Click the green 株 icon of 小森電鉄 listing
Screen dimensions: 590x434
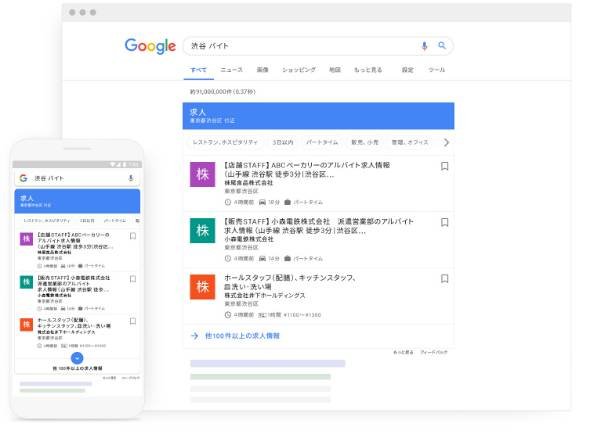click(x=202, y=230)
